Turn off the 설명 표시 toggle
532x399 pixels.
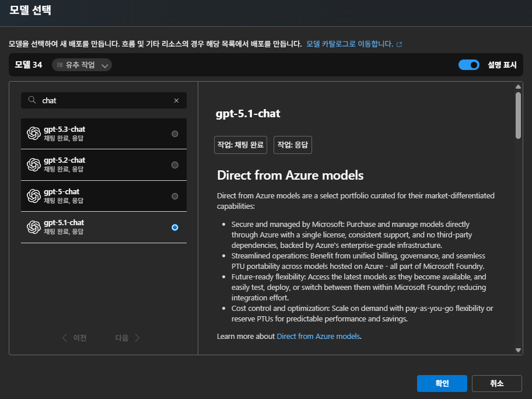coord(468,65)
